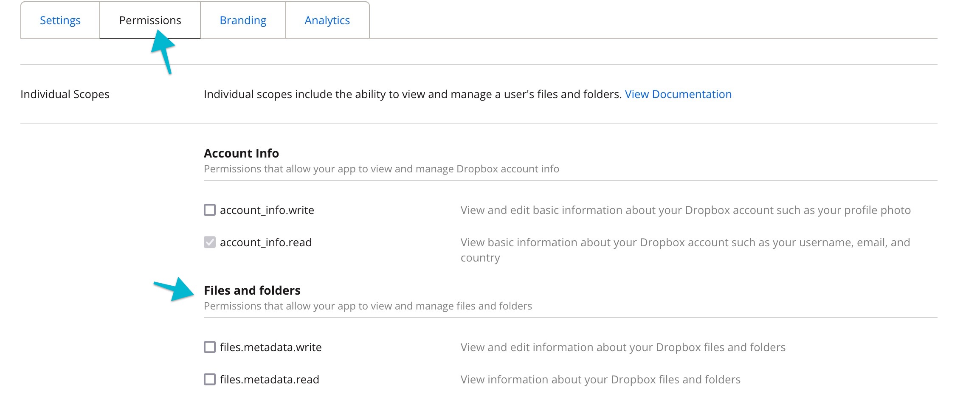Click subtitle 'Permissions that allow your app to view and manage Dropbox account info'
The width and height of the screenshot is (980, 394).
(381, 169)
